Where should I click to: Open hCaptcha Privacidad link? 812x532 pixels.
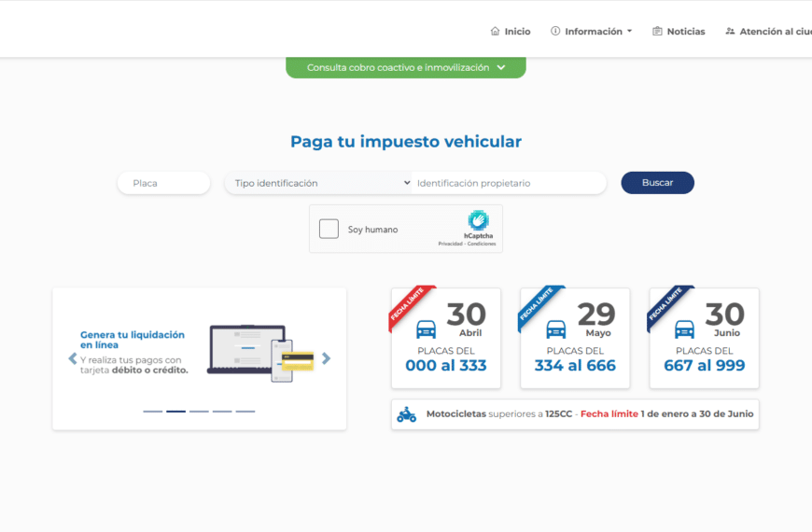point(450,244)
